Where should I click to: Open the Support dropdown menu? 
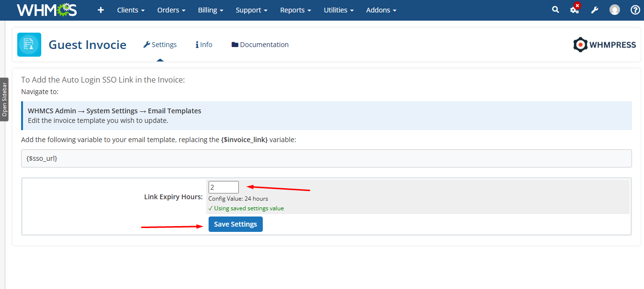(251, 10)
